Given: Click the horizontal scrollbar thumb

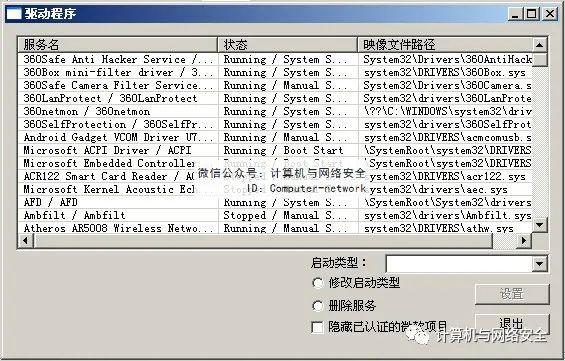Looking at the screenshot, I should coord(263,240).
